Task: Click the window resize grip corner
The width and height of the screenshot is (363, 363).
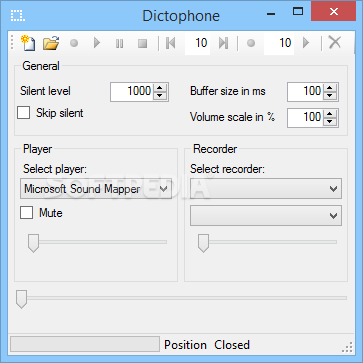Action: (x=348, y=347)
